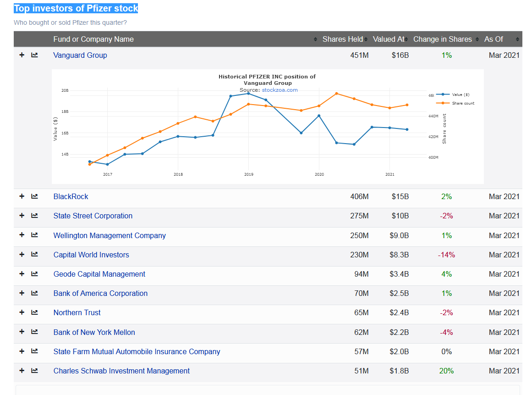532x395 pixels.
Task: Expand Bank of America Corporation plus icon
Action: click(22, 293)
